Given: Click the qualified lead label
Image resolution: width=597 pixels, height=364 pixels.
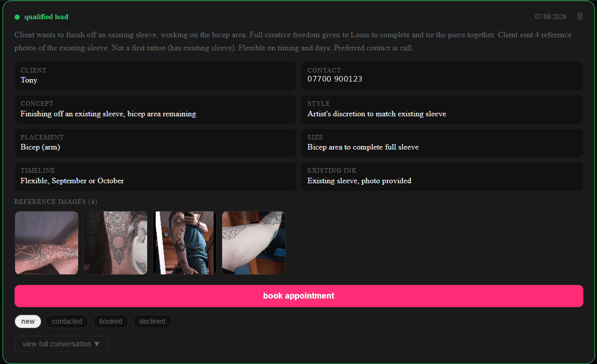Looking at the screenshot, I should click(x=46, y=17).
